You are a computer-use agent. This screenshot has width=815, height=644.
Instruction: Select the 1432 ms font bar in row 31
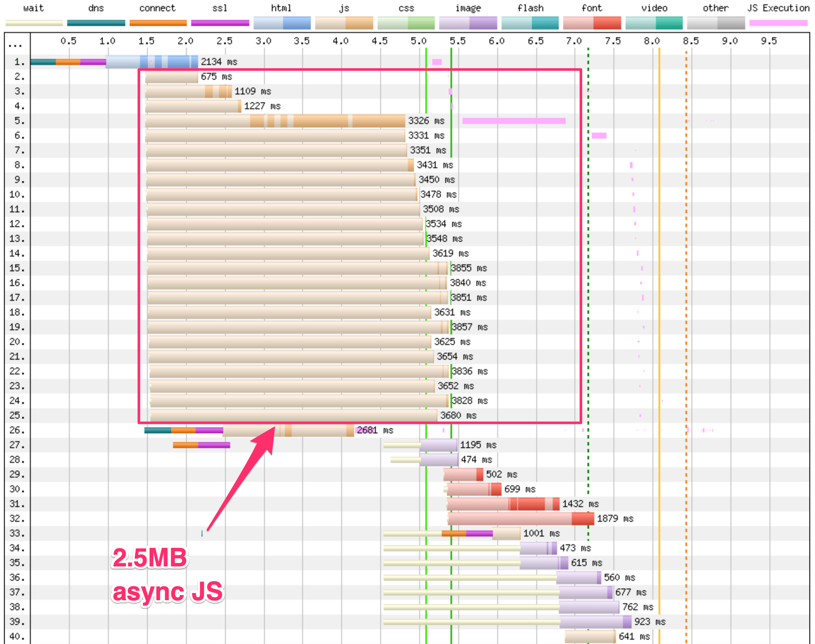[x=503, y=504]
